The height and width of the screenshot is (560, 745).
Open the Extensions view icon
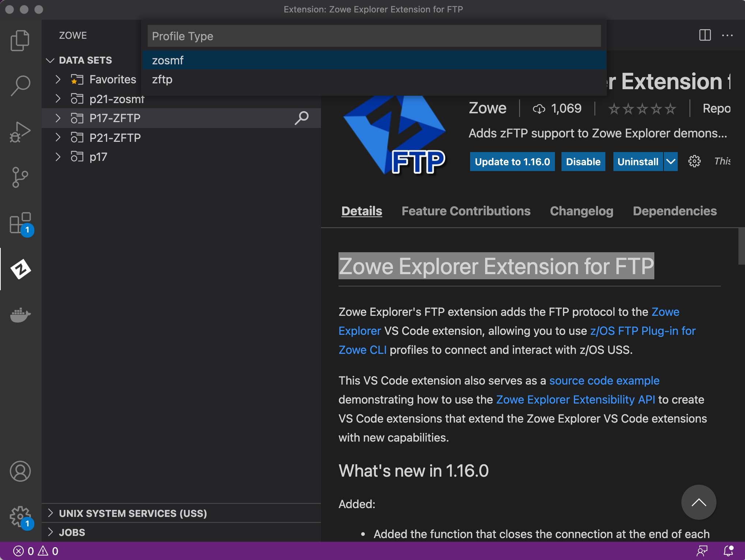(21, 224)
